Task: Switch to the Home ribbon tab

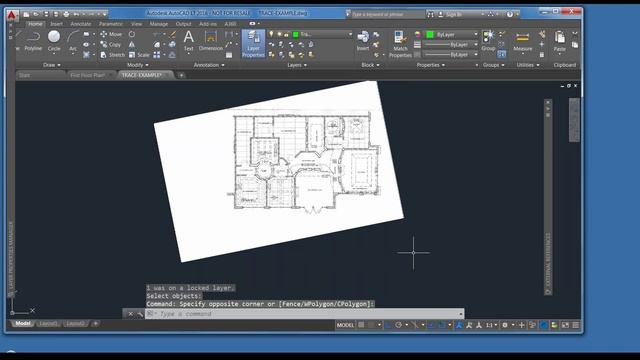Action: pyautogui.click(x=35, y=24)
